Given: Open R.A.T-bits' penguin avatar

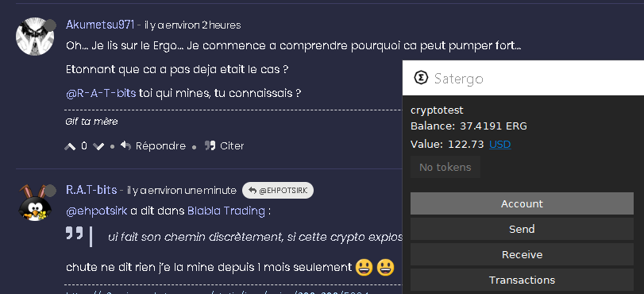Looking at the screenshot, I should click(35, 203).
